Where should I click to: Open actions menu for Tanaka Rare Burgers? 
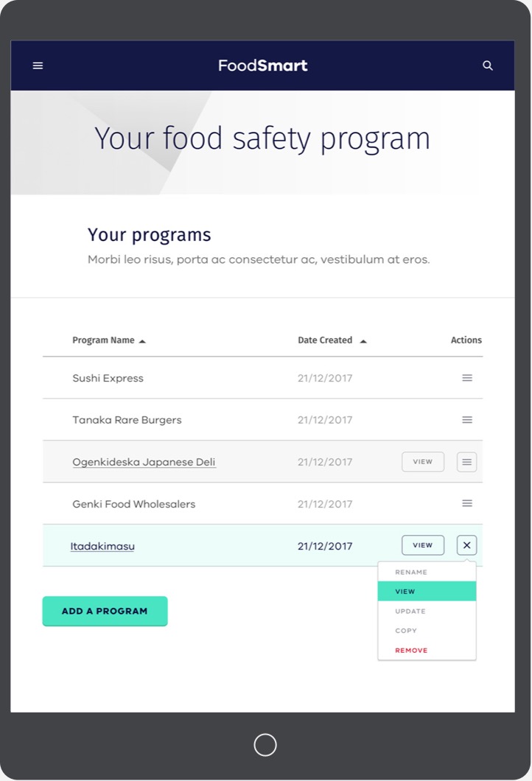[466, 420]
